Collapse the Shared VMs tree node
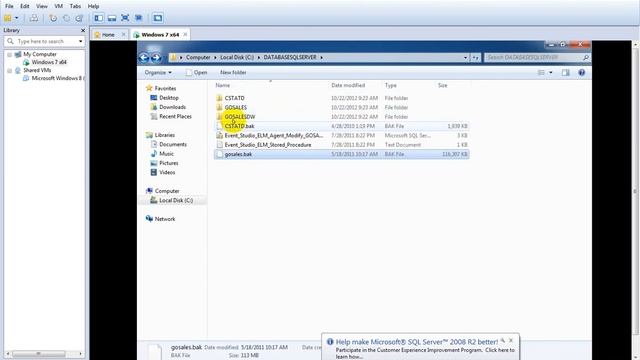The image size is (640, 360). pos(9,71)
